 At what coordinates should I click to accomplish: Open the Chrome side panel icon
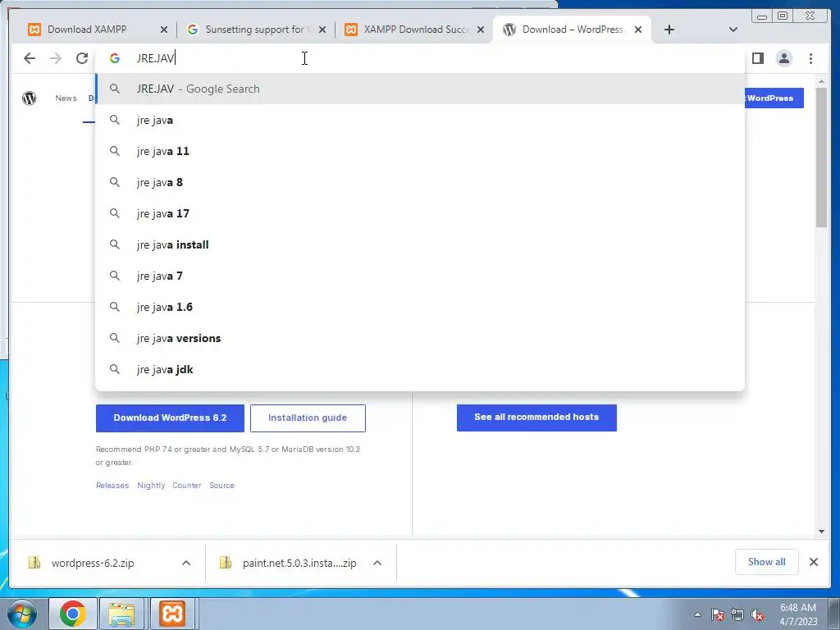point(757,58)
